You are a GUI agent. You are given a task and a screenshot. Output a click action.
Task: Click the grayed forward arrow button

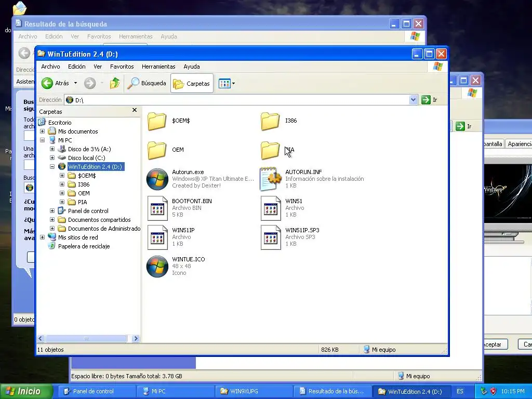[x=90, y=83]
